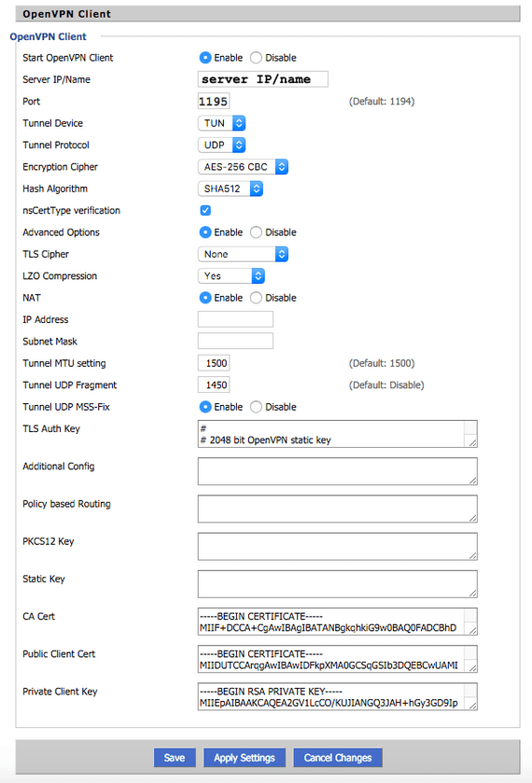
Task: Open Encryption Cipher AES-256 CBC dropdown
Action: pyautogui.click(x=244, y=167)
